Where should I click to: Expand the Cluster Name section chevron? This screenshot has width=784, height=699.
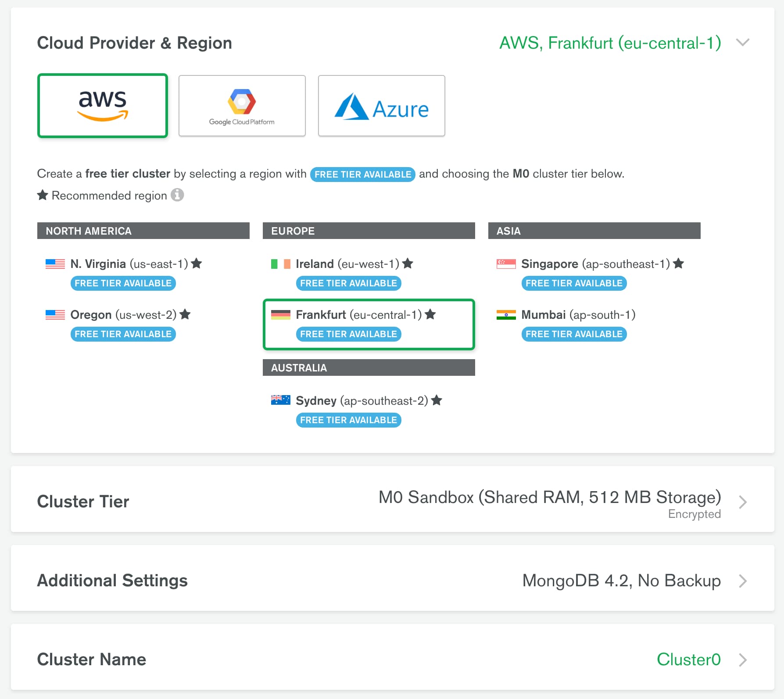pyautogui.click(x=743, y=660)
